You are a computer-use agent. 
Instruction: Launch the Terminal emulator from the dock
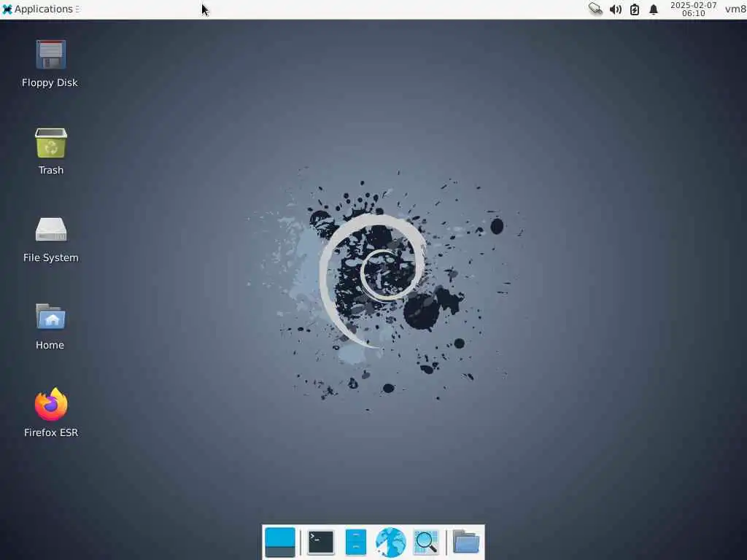[x=321, y=542]
